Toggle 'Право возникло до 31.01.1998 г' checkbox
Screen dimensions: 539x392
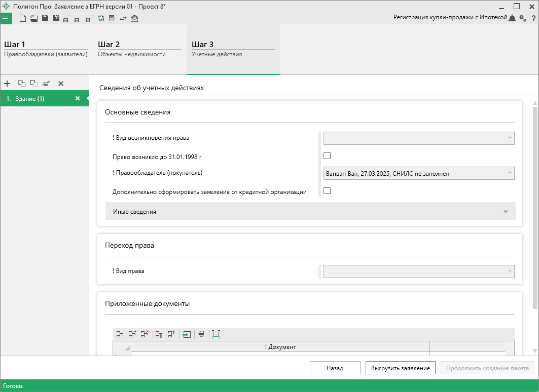(x=327, y=156)
